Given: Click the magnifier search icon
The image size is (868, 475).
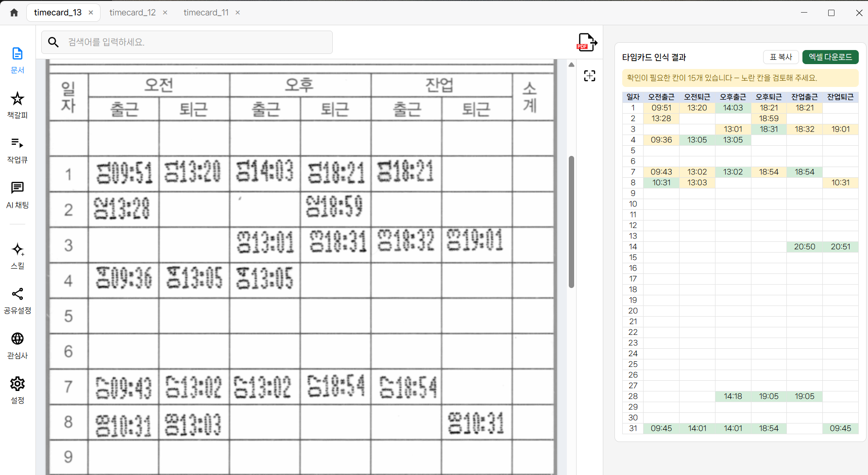Looking at the screenshot, I should point(53,42).
